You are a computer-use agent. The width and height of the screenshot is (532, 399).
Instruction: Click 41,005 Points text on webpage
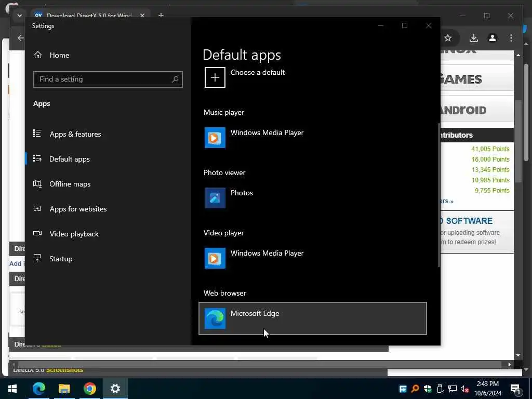[490, 149]
